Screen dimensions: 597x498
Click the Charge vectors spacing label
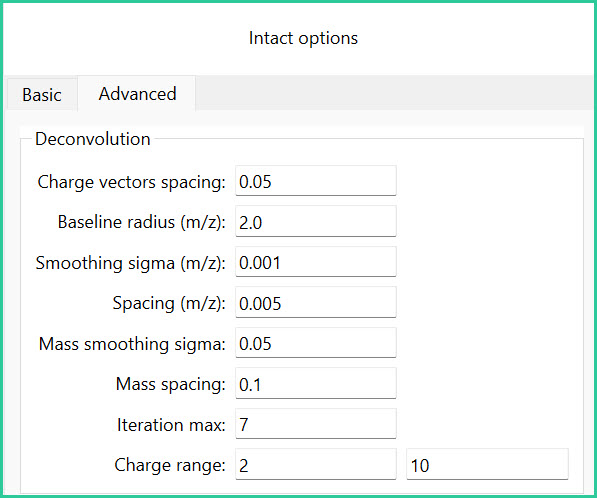(131, 182)
